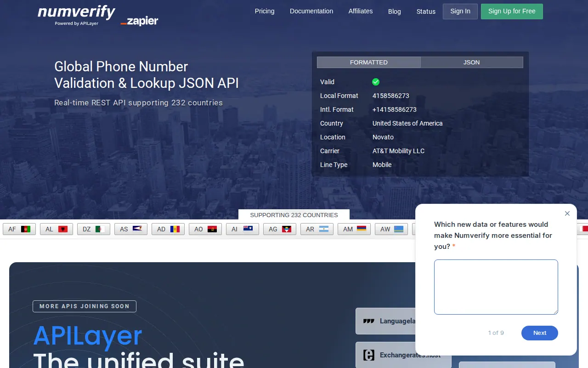Viewport: 588px width, 368px height.
Task: Select the AI Anguilla flag button
Action: tap(243, 229)
